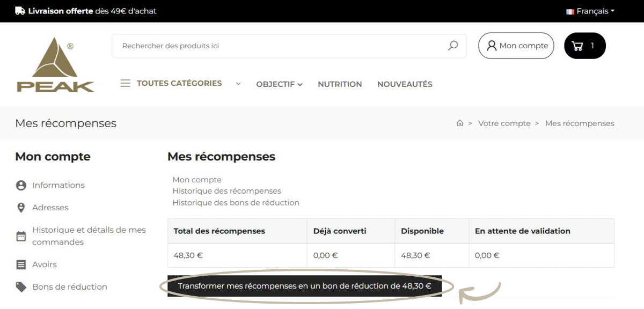
Task: Select NOUVEAUTÉS in the navigation
Action: (x=404, y=84)
